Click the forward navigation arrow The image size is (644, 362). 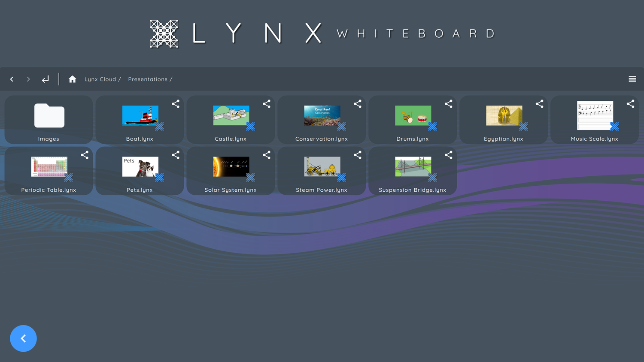tap(28, 79)
